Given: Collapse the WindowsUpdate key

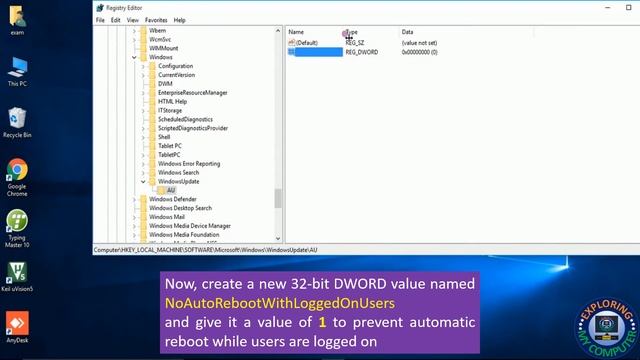Looking at the screenshot, I should click(x=143, y=182).
